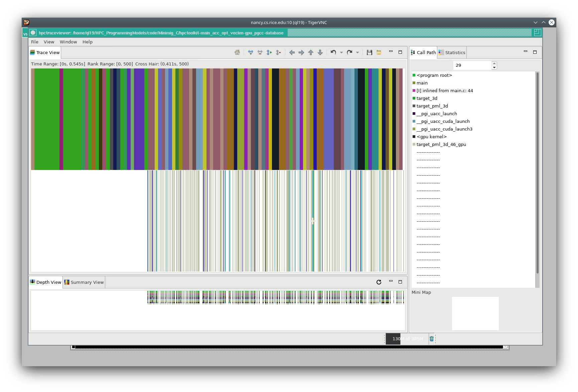Run garbage collector trash icon
The height and width of the screenshot is (392, 578).
(432, 339)
